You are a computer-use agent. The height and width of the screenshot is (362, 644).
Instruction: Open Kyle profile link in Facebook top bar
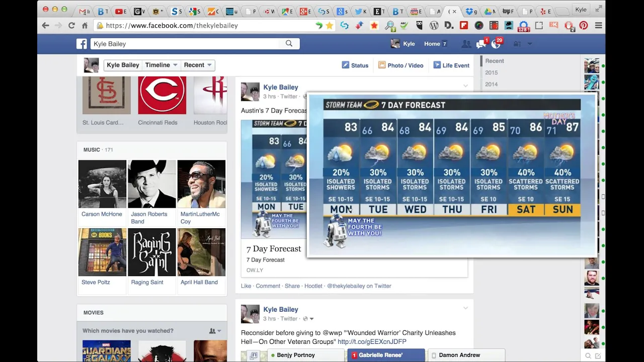pos(403,44)
